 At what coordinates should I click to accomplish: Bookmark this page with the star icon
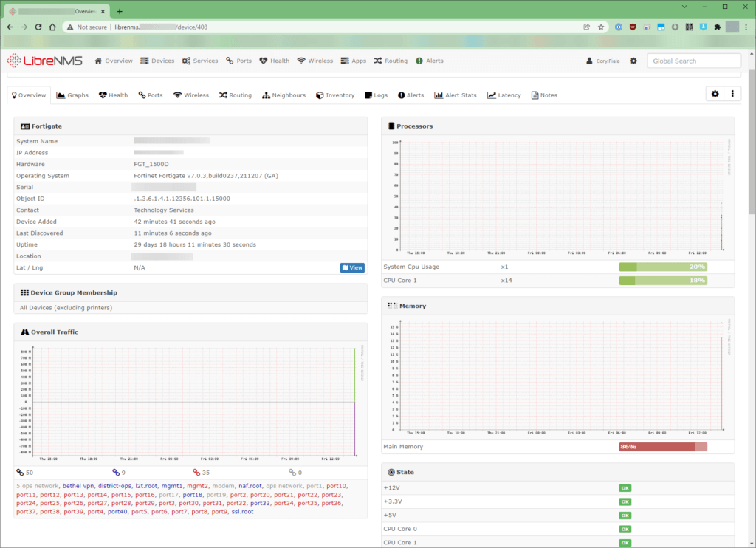601,27
